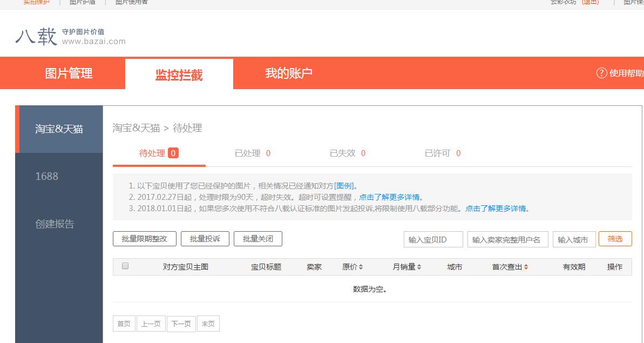Click the 批量限期整改 button
Viewport: 644px width, 343px height.
145,239
